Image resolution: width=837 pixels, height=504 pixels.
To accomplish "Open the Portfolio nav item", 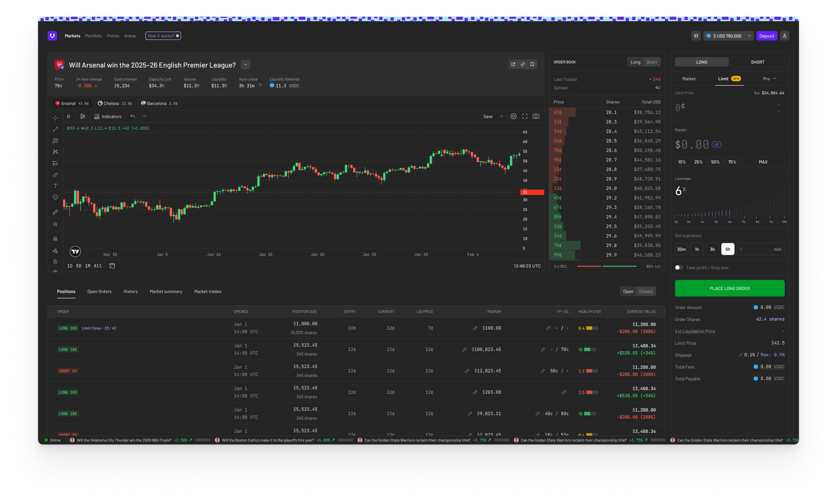I will [93, 36].
